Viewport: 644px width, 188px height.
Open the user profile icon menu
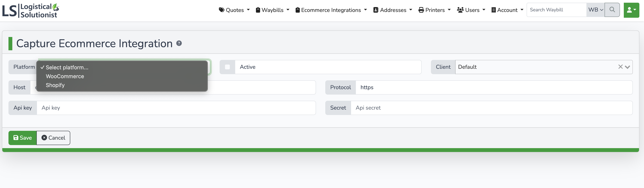(631, 10)
